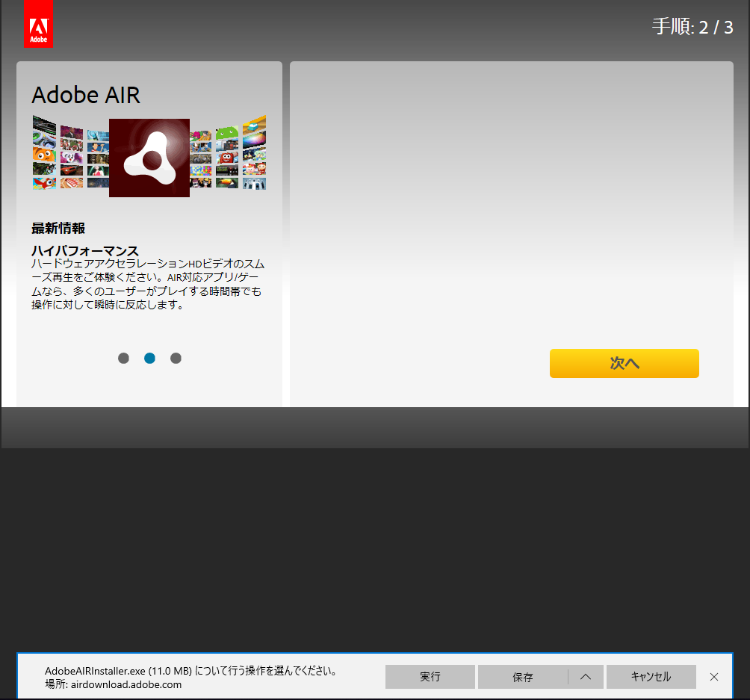Click the ハイパフォーマンス heading

pos(85,251)
